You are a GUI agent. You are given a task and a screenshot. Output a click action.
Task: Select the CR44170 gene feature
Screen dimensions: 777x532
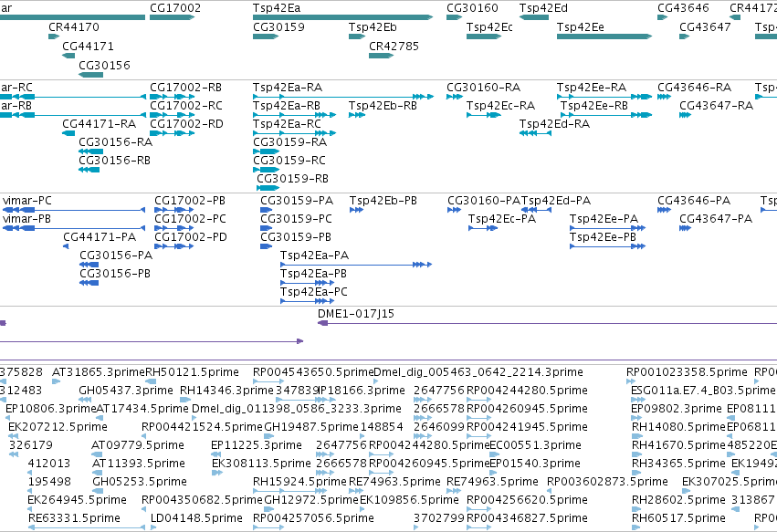[54, 37]
